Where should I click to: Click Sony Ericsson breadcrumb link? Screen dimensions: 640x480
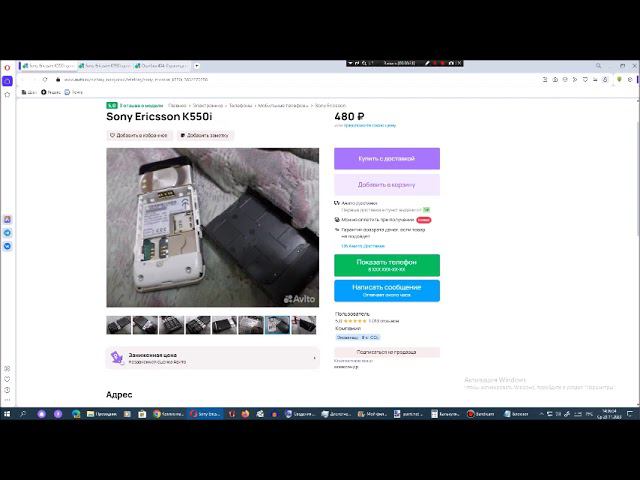click(x=330, y=106)
